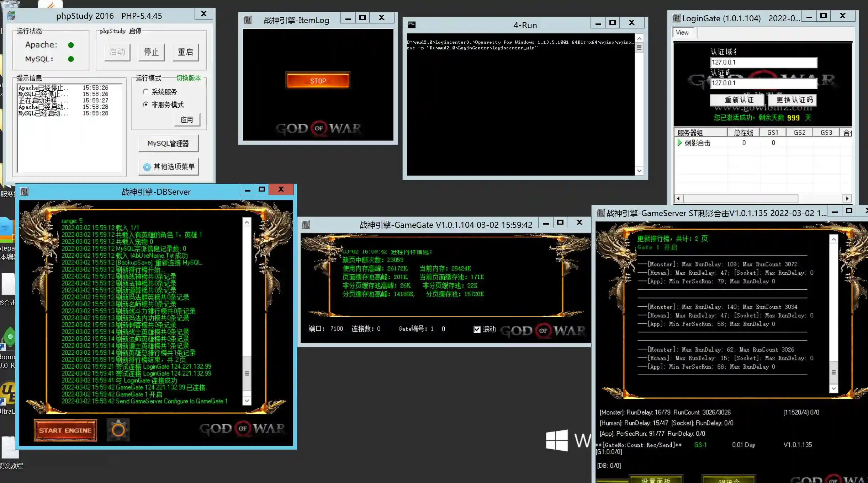
Task: Click GameServer log scrollbar down arrow
Action: [833, 388]
